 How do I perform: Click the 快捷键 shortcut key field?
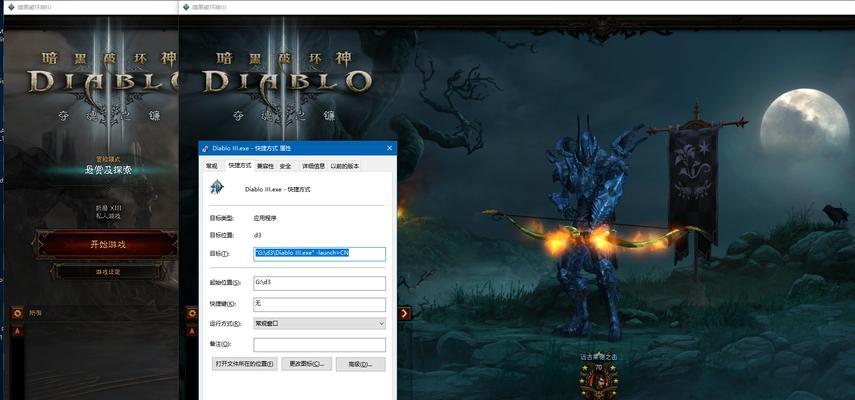(320, 304)
